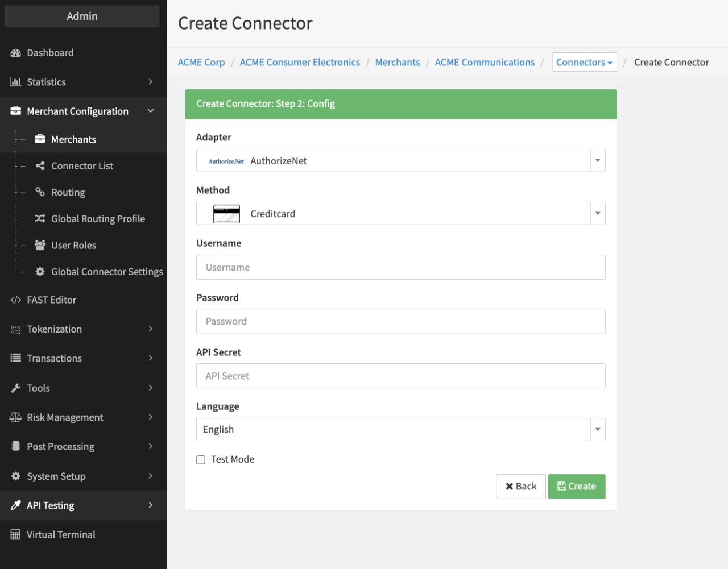Click the Statistics bar chart icon
Viewport: 728px width, 569px height.
coord(15,82)
